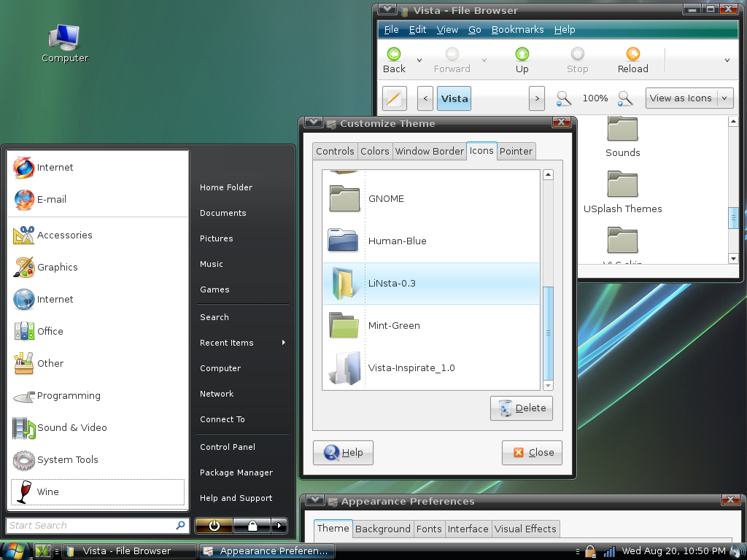Click the File Browser vertical scrollbar thumb

coord(733,218)
